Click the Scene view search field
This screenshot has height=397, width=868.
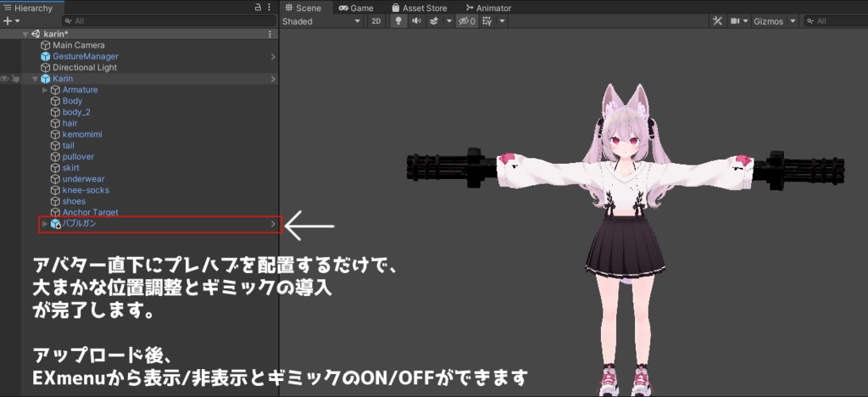(836, 21)
